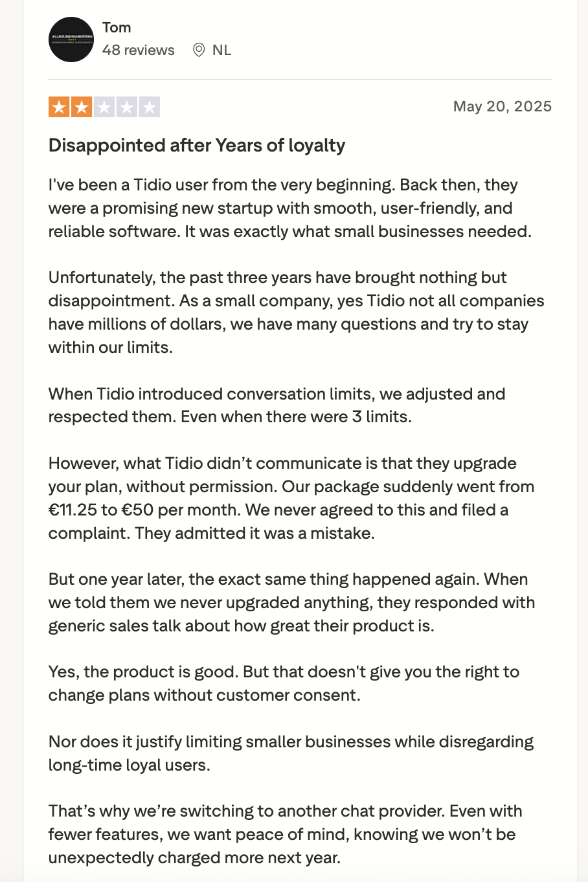Viewport: 588px width, 882px height.
Task: Click paragraph starting 'Nor does it justify'
Action: tap(291, 753)
